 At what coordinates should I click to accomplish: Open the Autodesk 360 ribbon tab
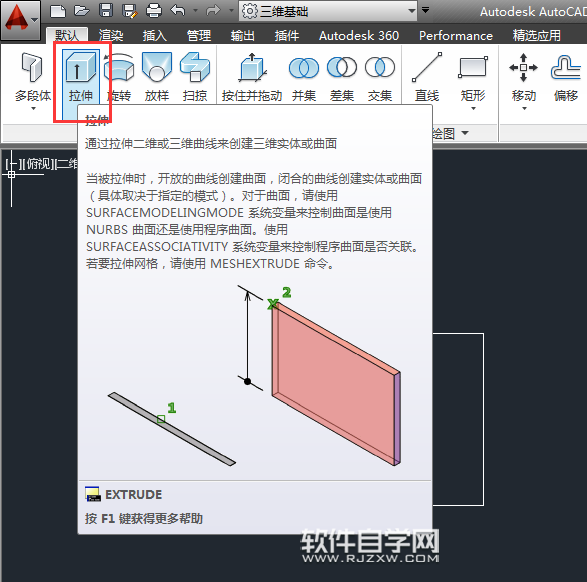click(359, 36)
